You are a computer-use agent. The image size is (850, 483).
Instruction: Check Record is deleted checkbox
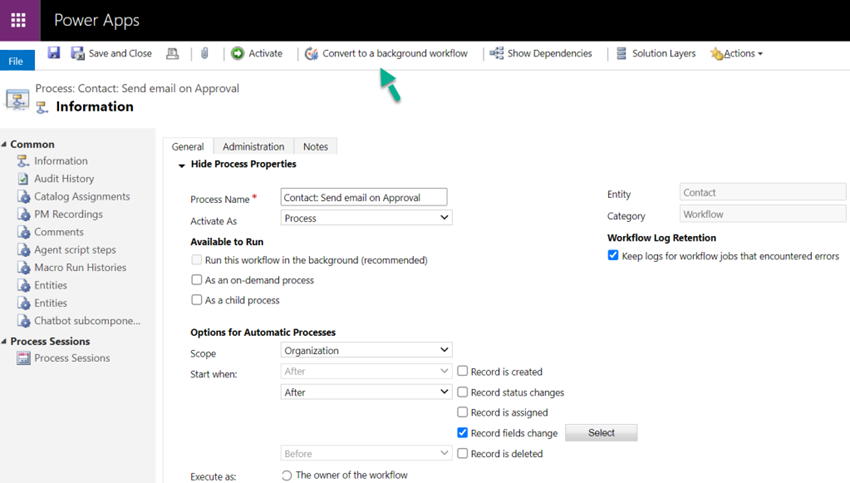pyautogui.click(x=462, y=453)
